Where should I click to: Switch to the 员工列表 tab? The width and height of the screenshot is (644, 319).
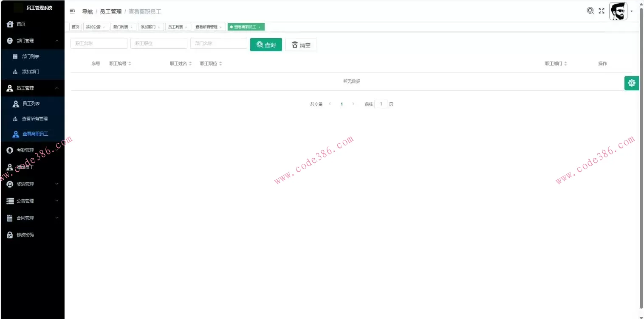[x=175, y=26]
